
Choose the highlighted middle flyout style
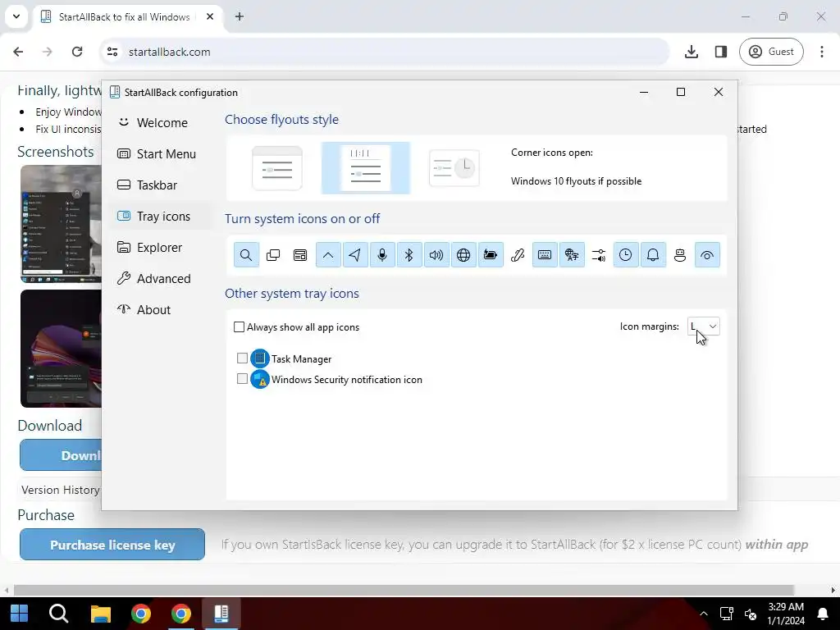pyautogui.click(x=366, y=168)
